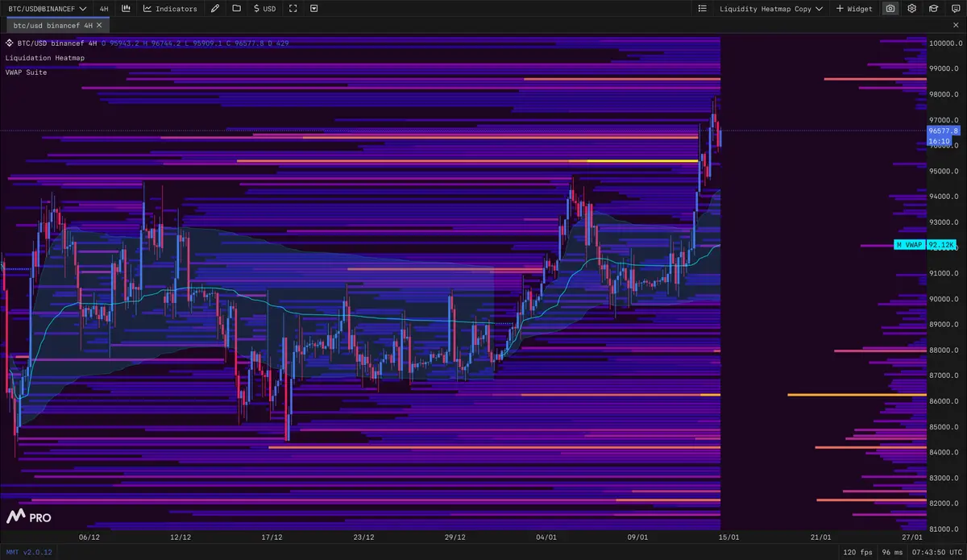Switch the USD currency selector

(x=264, y=9)
